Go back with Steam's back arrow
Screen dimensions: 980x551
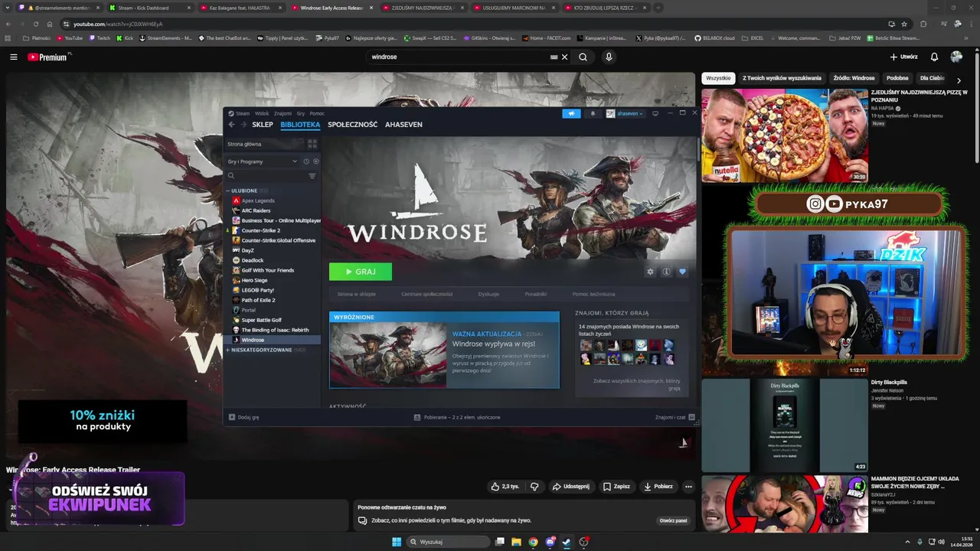[x=232, y=125]
